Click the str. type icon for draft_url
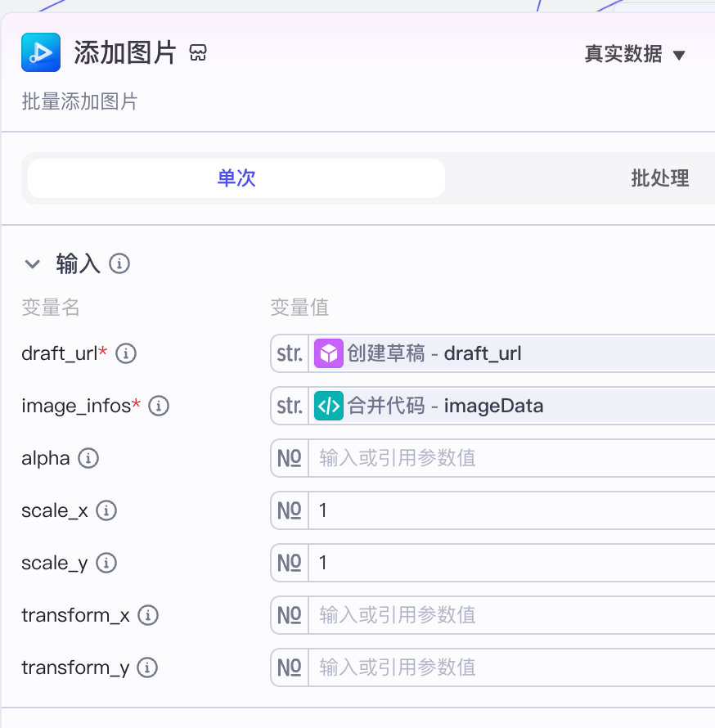 pos(289,353)
